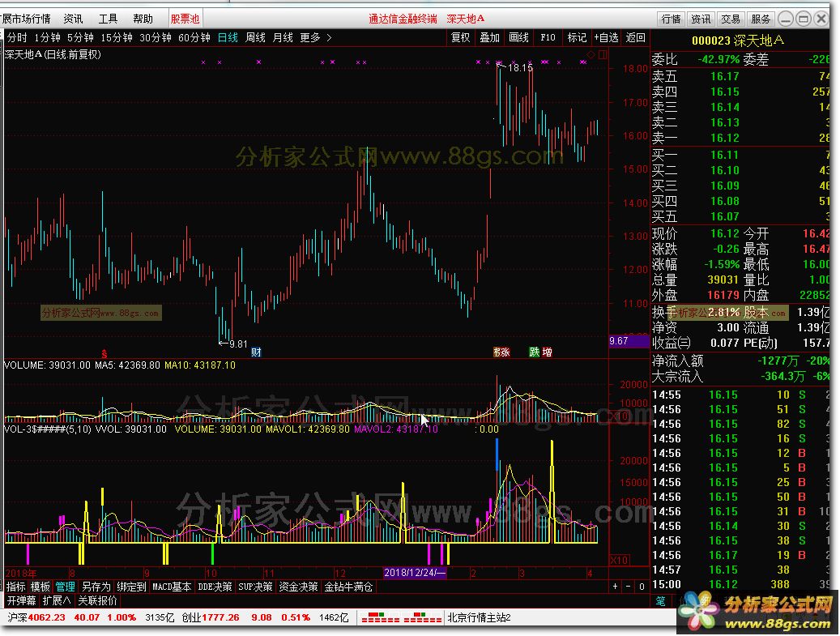Image resolution: width=840 pixels, height=636 pixels.
Task: Click the 关联报价 button
Action: pyautogui.click(x=97, y=600)
